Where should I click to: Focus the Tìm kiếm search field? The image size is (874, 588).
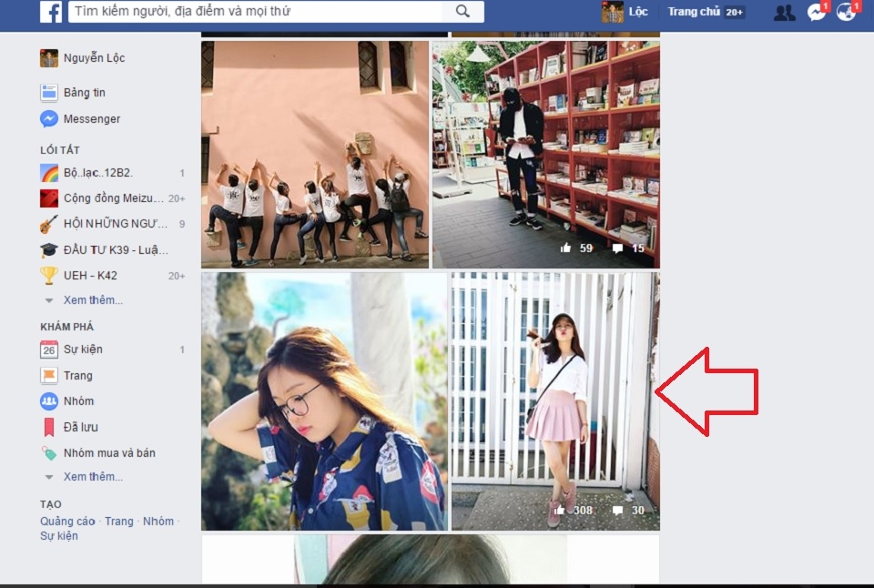[x=255, y=11]
